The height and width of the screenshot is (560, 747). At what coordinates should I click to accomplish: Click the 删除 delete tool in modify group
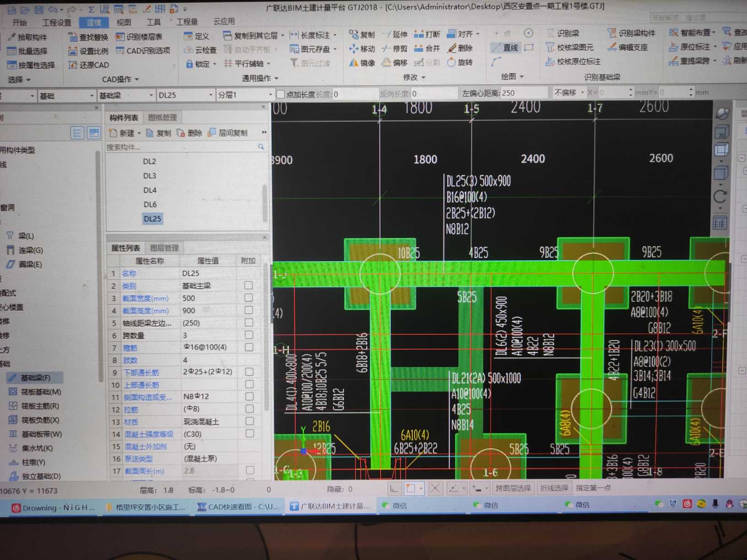click(x=460, y=48)
